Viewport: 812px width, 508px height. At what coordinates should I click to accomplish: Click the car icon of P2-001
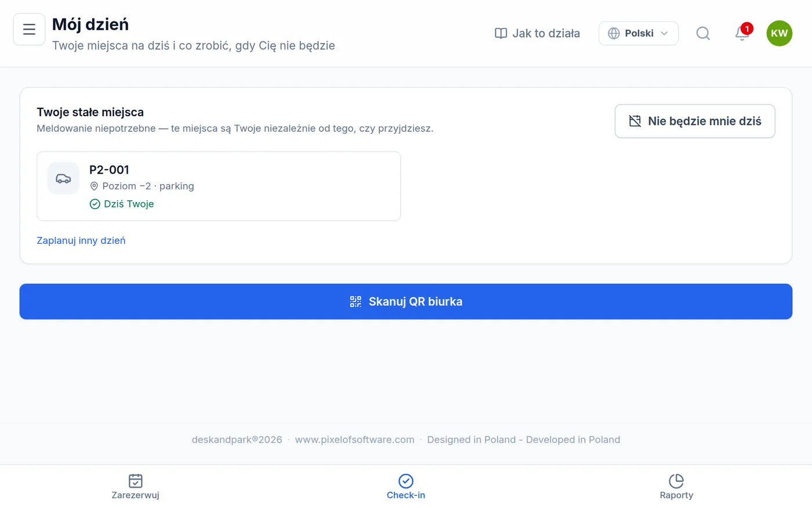pos(63,178)
